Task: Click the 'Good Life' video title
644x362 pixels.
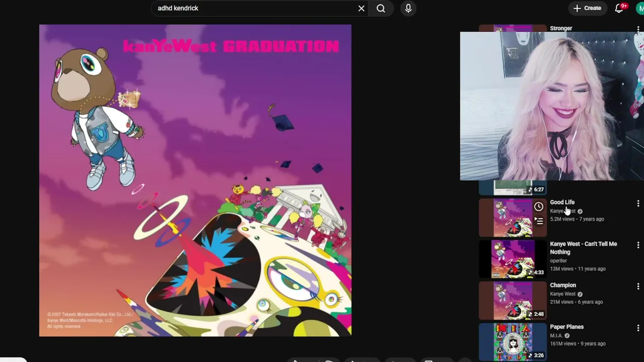Action: [x=562, y=202]
